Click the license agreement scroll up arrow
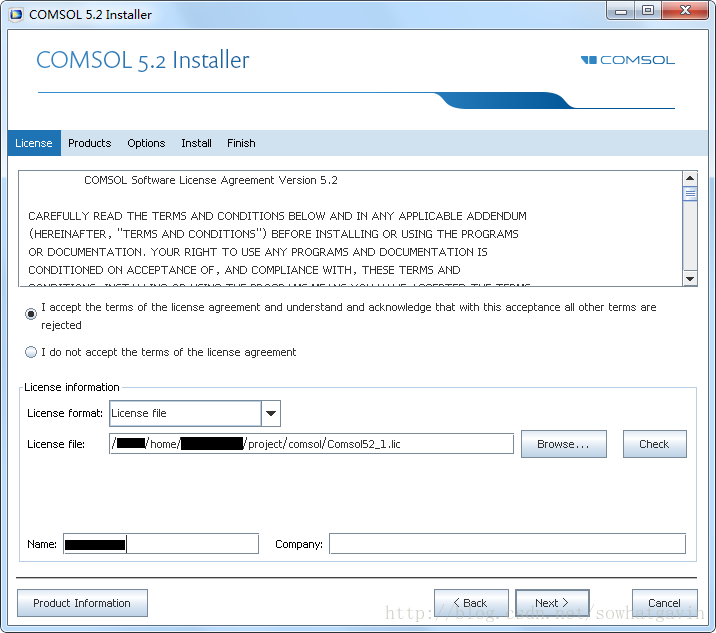The image size is (716, 633). pyautogui.click(x=690, y=178)
